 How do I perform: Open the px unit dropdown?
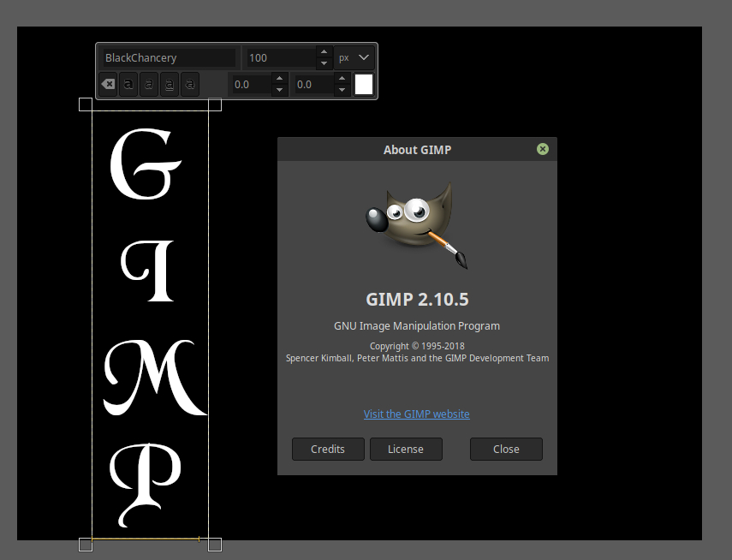tap(354, 58)
